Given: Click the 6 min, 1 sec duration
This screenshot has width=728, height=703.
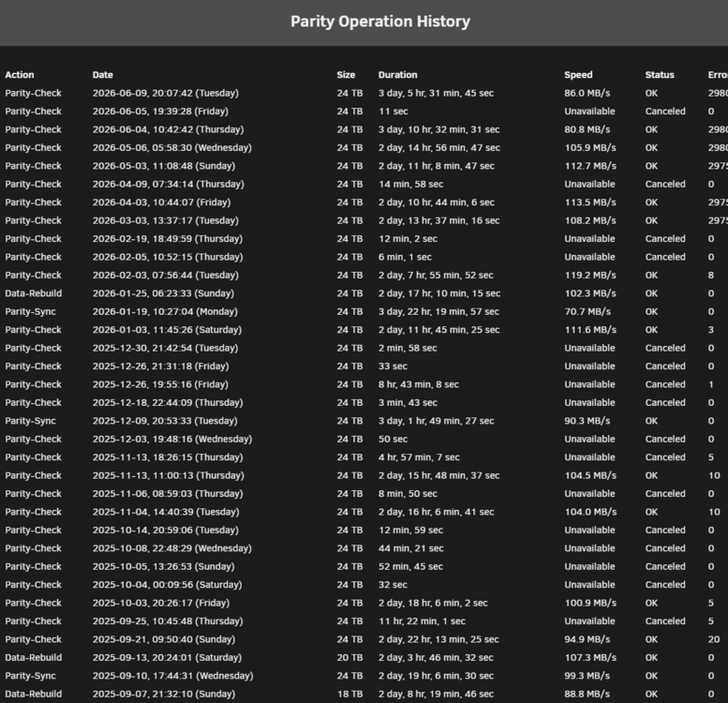Looking at the screenshot, I should click(405, 257).
